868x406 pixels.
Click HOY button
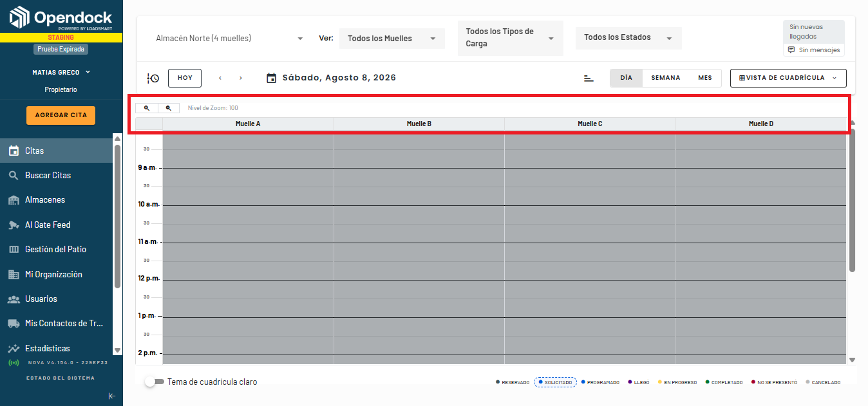(185, 78)
